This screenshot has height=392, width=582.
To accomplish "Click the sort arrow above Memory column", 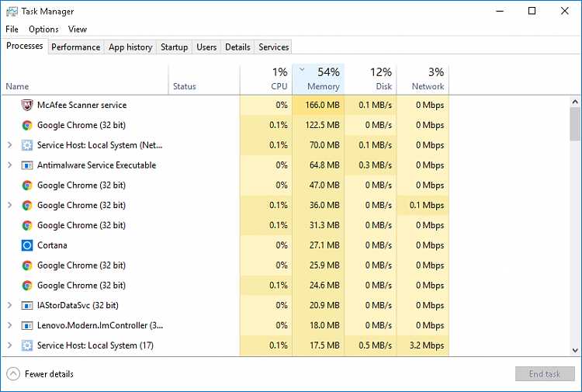I will pyautogui.click(x=302, y=69).
